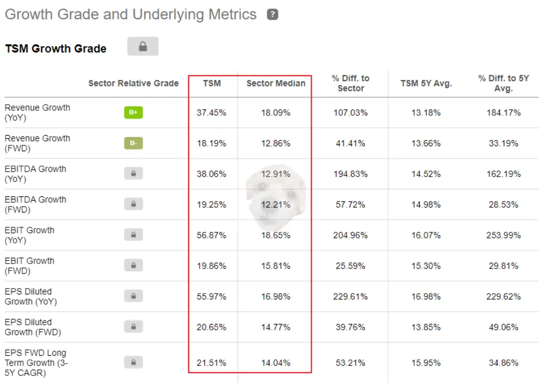Click the B- Revenue Growth FWD grade

click(134, 144)
